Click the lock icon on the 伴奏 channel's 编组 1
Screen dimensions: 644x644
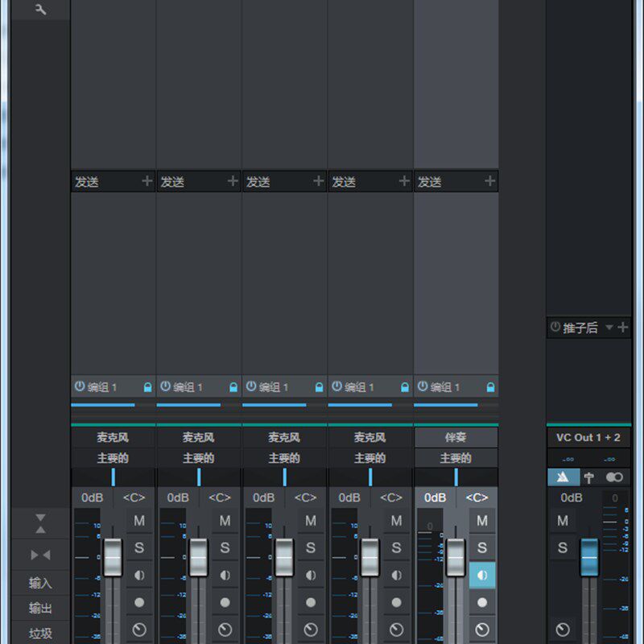point(490,387)
